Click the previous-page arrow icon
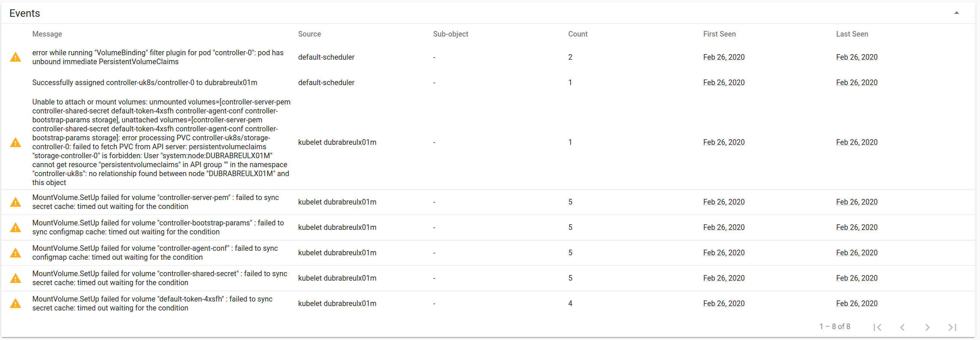The image size is (980, 340). coord(903,327)
